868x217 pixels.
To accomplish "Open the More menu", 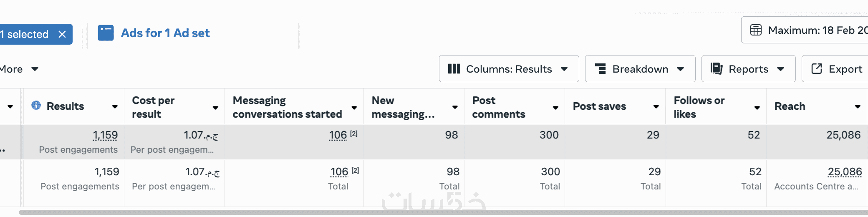I will pyautogui.click(x=17, y=69).
